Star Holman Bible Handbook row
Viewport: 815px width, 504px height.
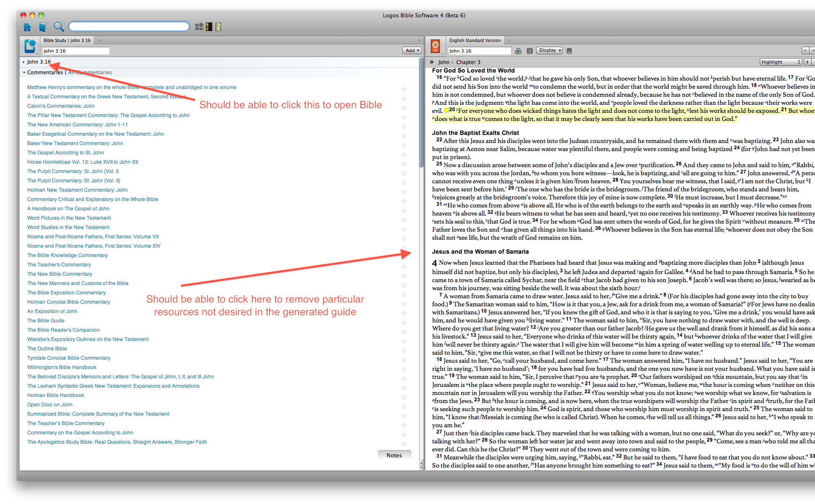pos(404,397)
